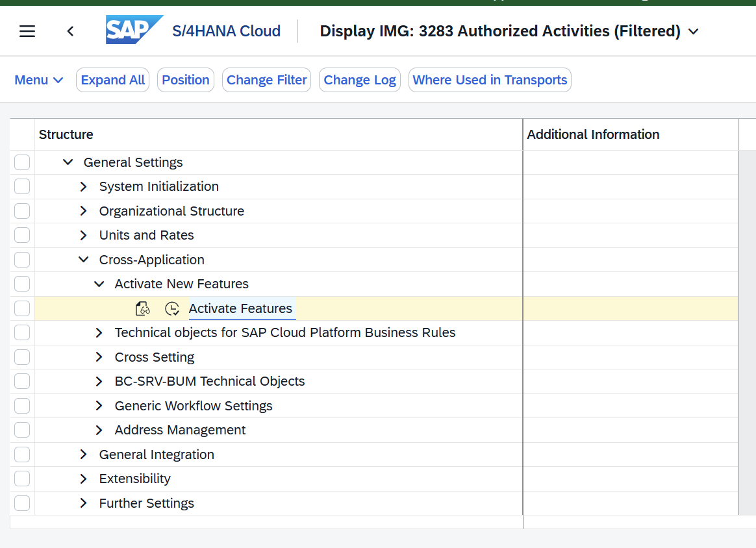The width and height of the screenshot is (756, 548).
Task: Select the Cross-Application label
Action: click(x=152, y=260)
